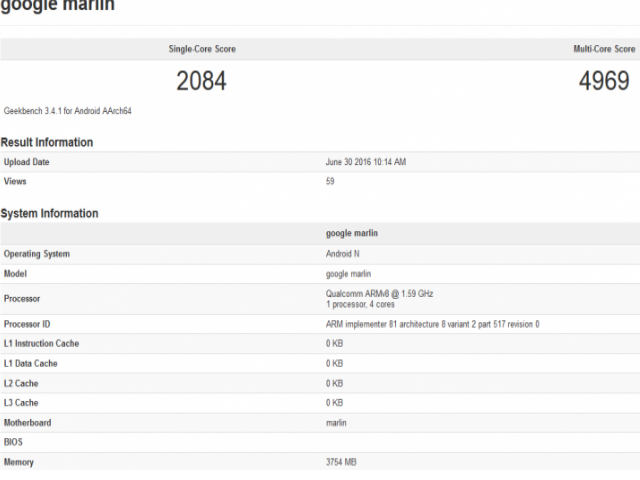Select the L1 Data Cache label
The height and width of the screenshot is (480, 640).
pos(31,364)
